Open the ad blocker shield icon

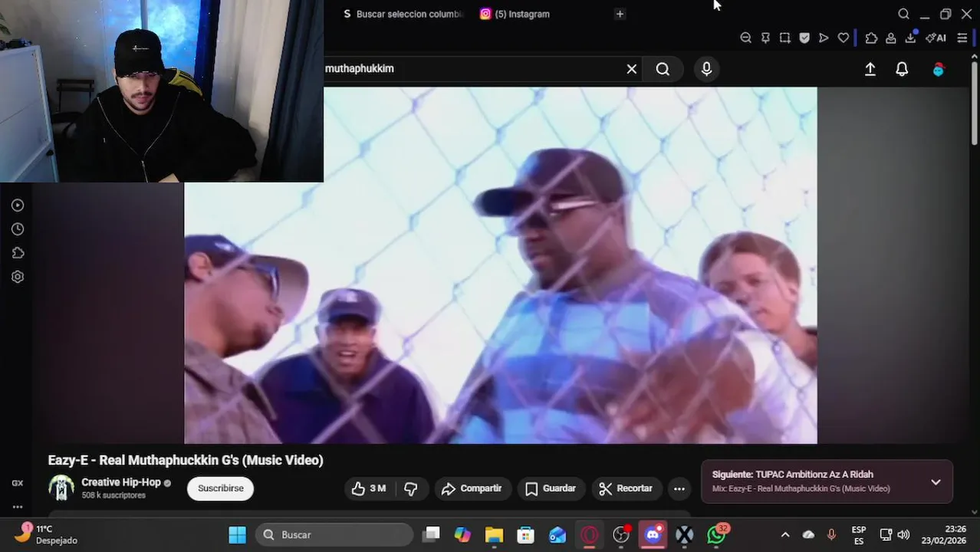pyautogui.click(x=804, y=38)
